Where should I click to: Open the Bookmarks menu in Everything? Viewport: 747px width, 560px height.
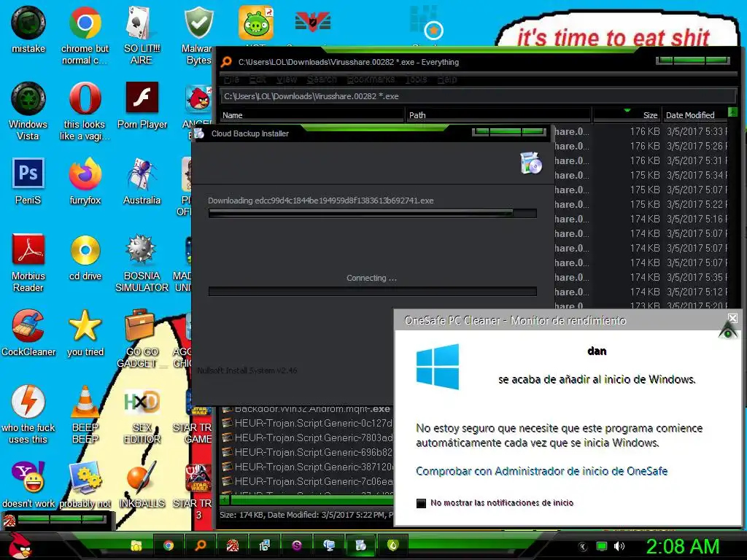coord(371,79)
